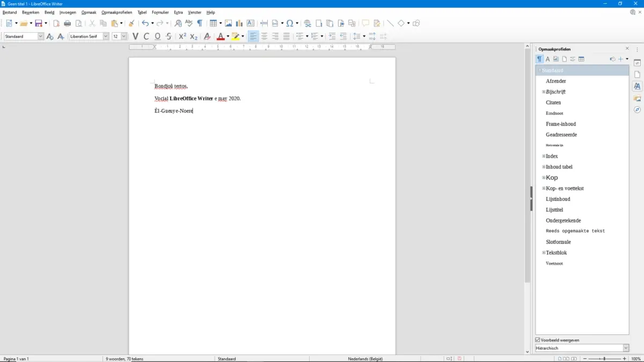Clear direct formatting
644x362 pixels.
click(207, 36)
